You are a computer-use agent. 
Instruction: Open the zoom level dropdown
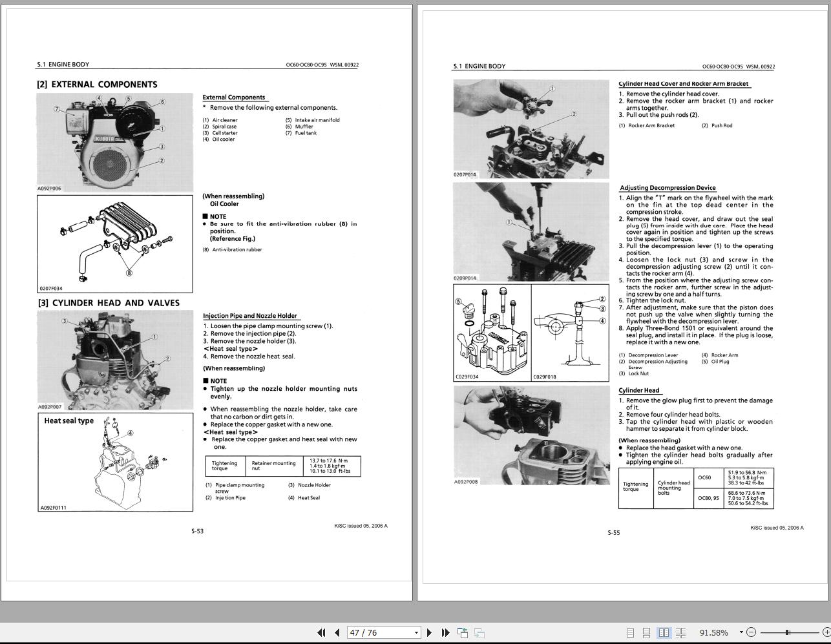point(741,632)
